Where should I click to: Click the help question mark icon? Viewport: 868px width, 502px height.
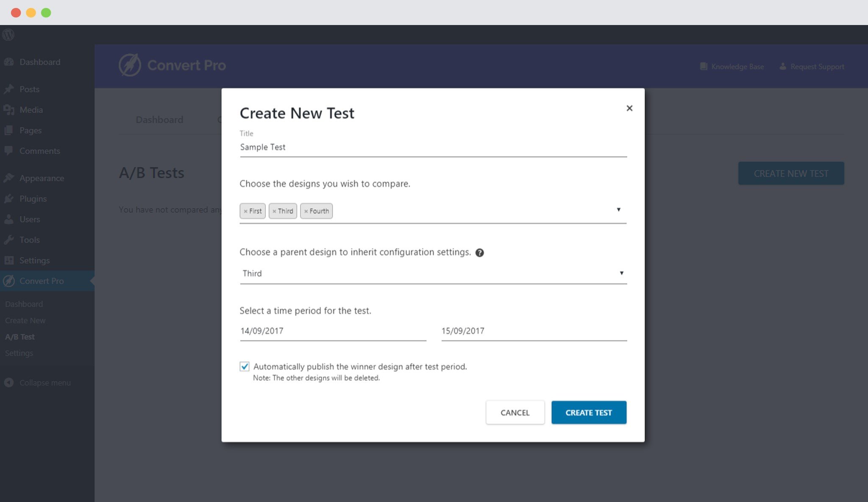click(x=479, y=253)
